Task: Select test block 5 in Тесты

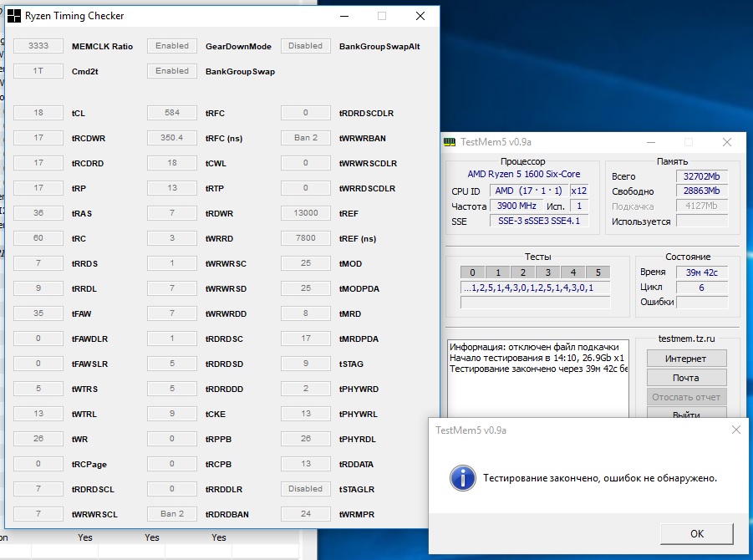Action: 598,272
